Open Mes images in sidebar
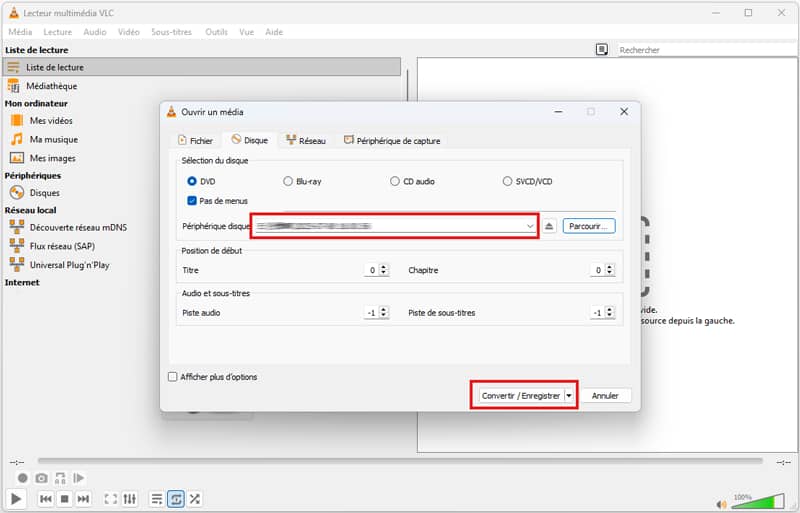Screen dimensions: 800x513 point(53,158)
